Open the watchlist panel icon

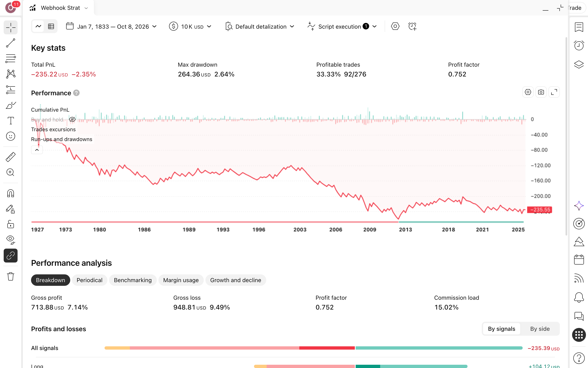coord(579,27)
